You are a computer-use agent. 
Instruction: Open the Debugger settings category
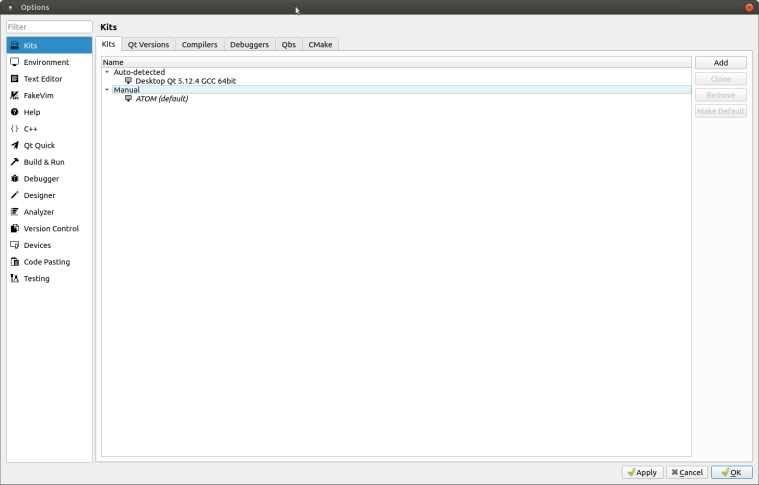(41, 179)
